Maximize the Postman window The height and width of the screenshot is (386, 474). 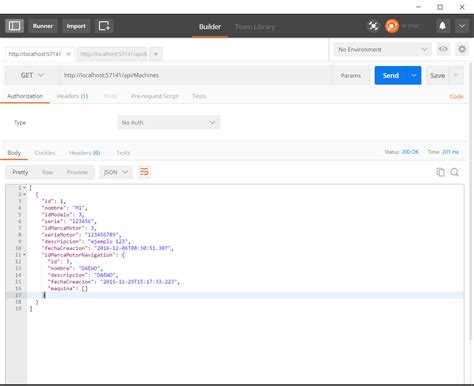(x=440, y=7)
